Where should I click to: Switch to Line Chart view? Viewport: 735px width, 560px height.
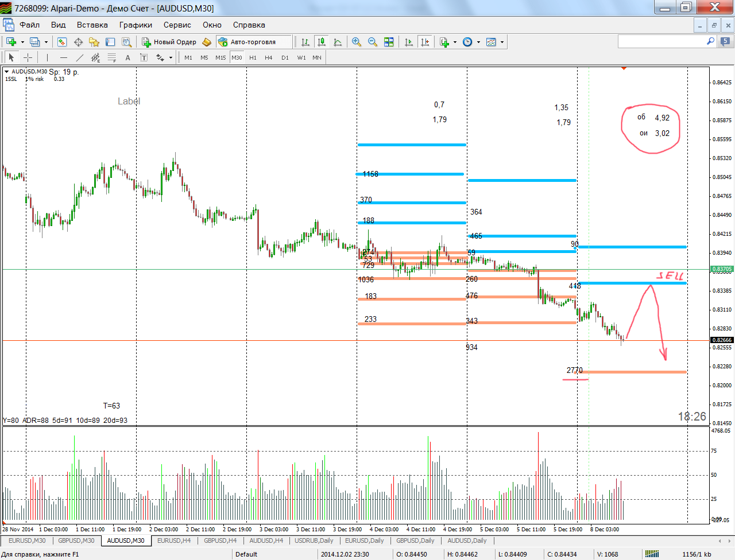click(338, 42)
